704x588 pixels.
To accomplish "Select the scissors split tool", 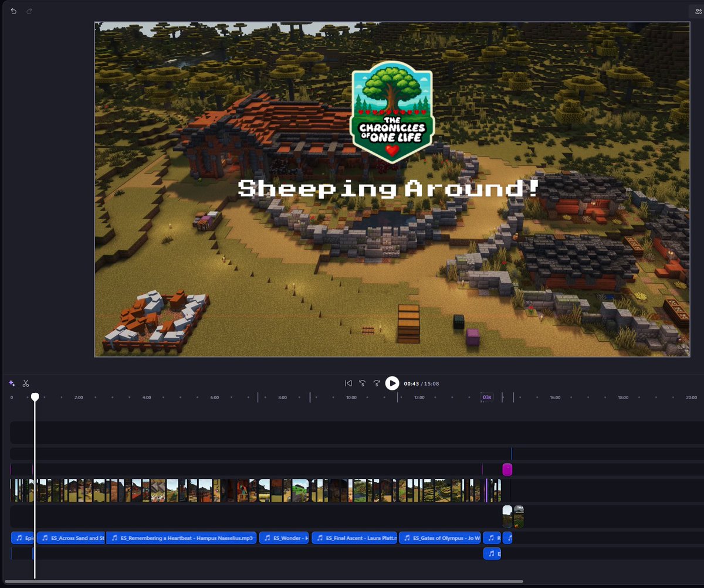I will pyautogui.click(x=26, y=383).
